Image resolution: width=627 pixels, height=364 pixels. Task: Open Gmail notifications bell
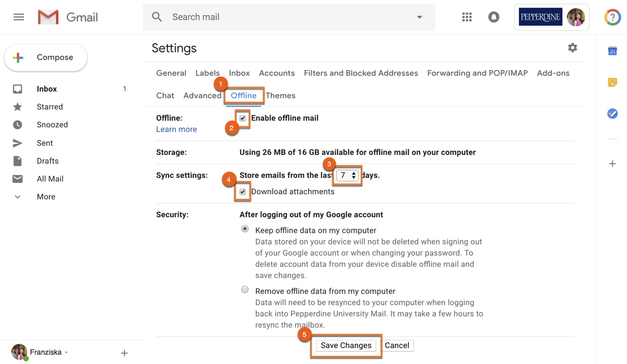tap(493, 16)
